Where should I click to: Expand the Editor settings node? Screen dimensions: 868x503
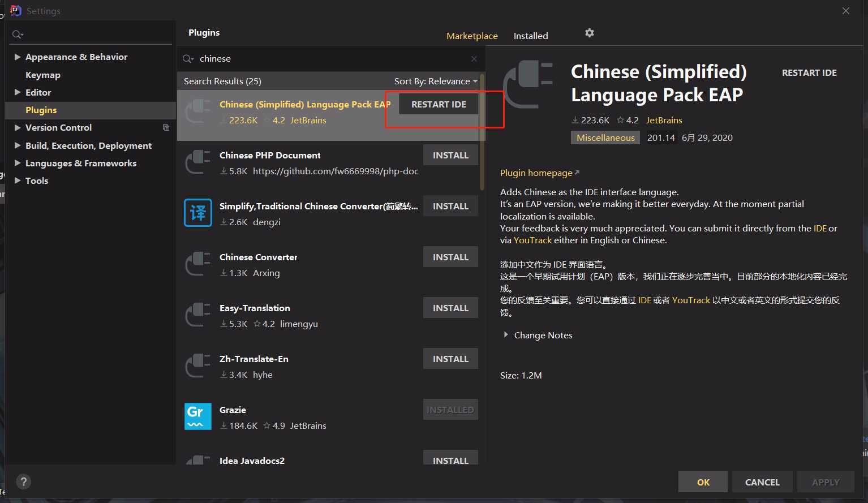point(17,92)
